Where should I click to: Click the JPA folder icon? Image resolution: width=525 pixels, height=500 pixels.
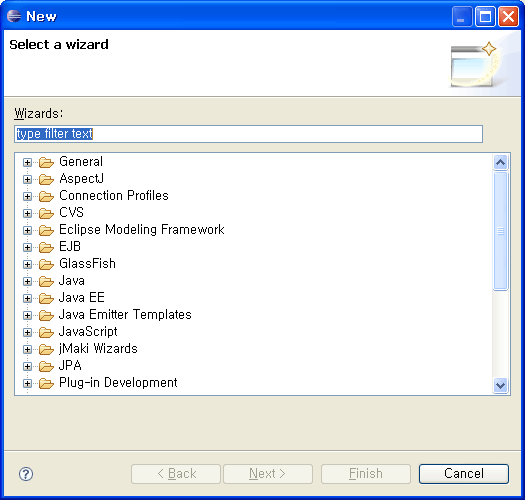(x=46, y=366)
